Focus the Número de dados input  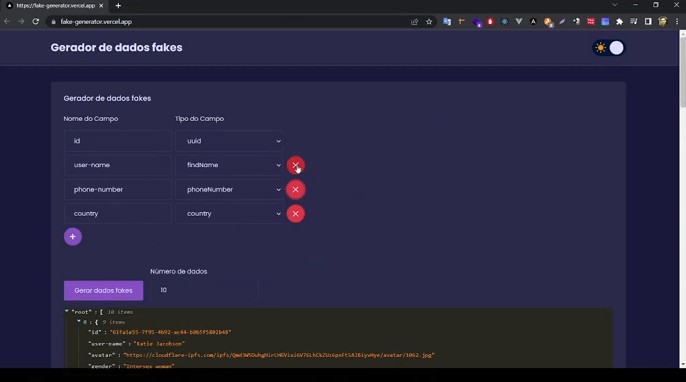(x=204, y=290)
